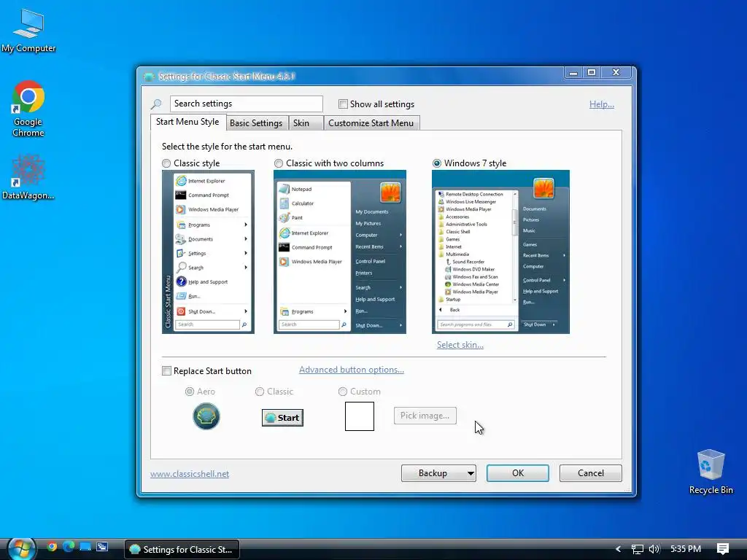Select the Classic style radio button
The width and height of the screenshot is (747, 560).
click(x=166, y=163)
